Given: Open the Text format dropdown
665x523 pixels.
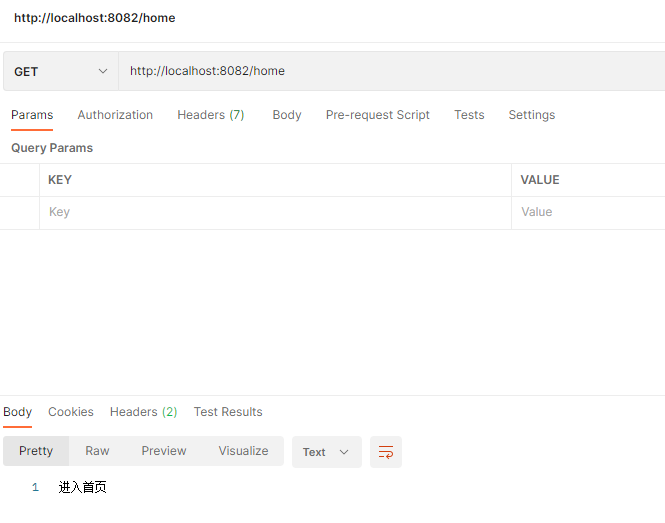Looking at the screenshot, I should click(327, 452).
